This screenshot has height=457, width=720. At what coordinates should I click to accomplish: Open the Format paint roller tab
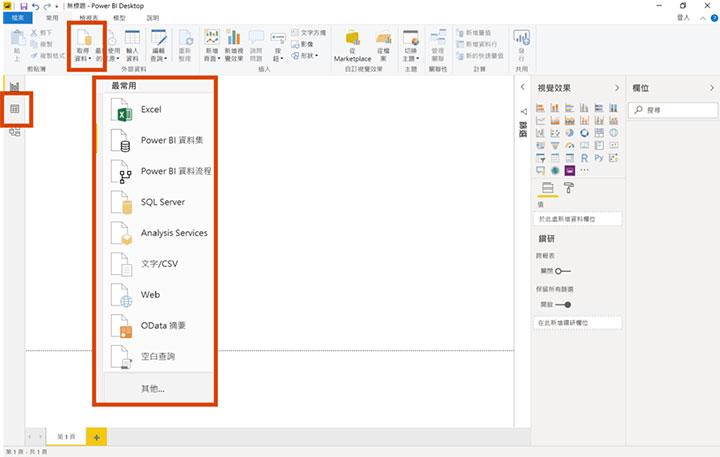click(568, 187)
